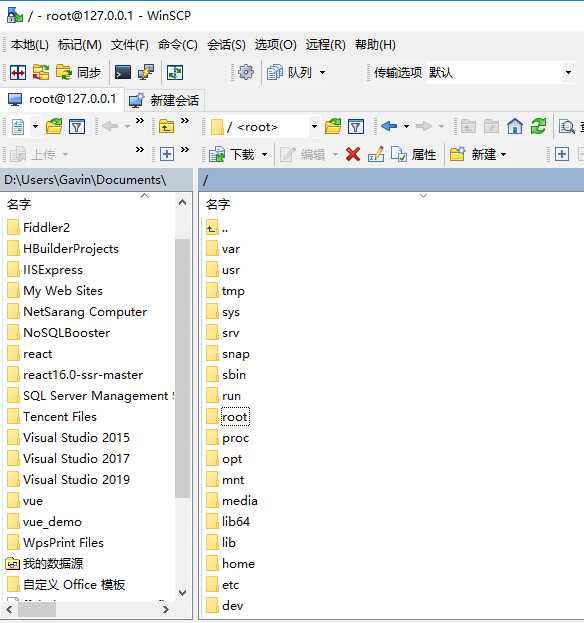Select the root@127.0.0.1 session tab
Screen dimensions: 584x623
(62, 99)
